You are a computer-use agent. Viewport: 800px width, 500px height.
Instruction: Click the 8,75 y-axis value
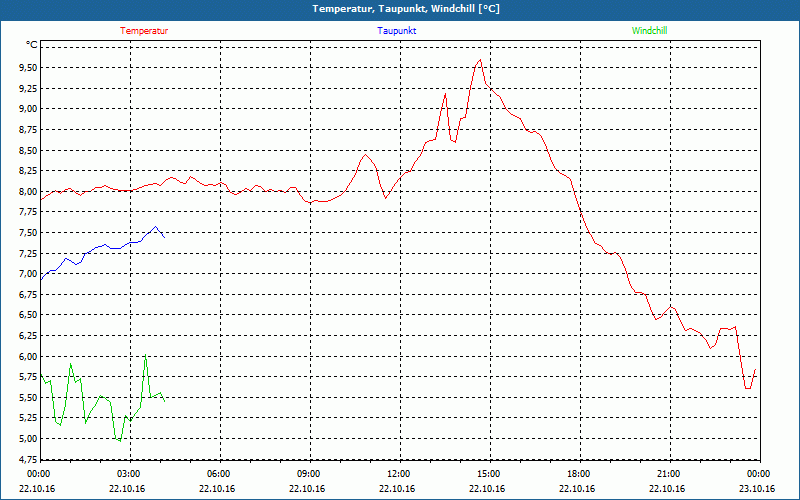tap(28, 130)
